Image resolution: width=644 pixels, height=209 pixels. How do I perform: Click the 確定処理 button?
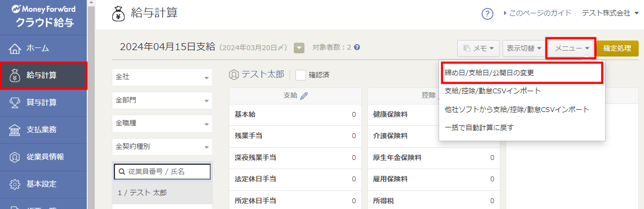[x=617, y=49]
